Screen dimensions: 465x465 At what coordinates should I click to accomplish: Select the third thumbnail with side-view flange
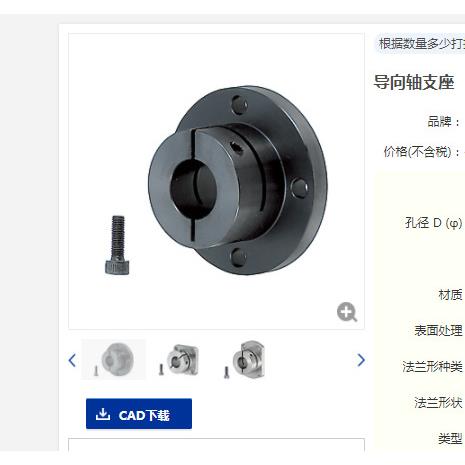point(245,359)
